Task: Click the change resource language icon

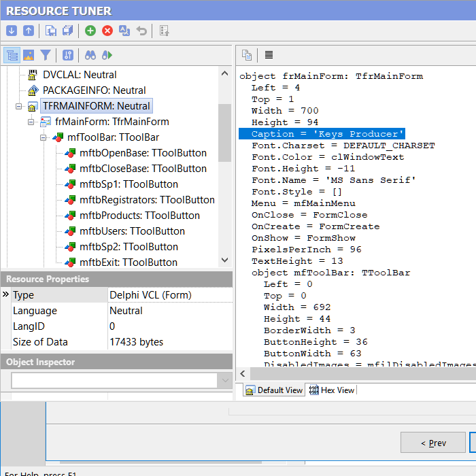Action: coord(124,31)
